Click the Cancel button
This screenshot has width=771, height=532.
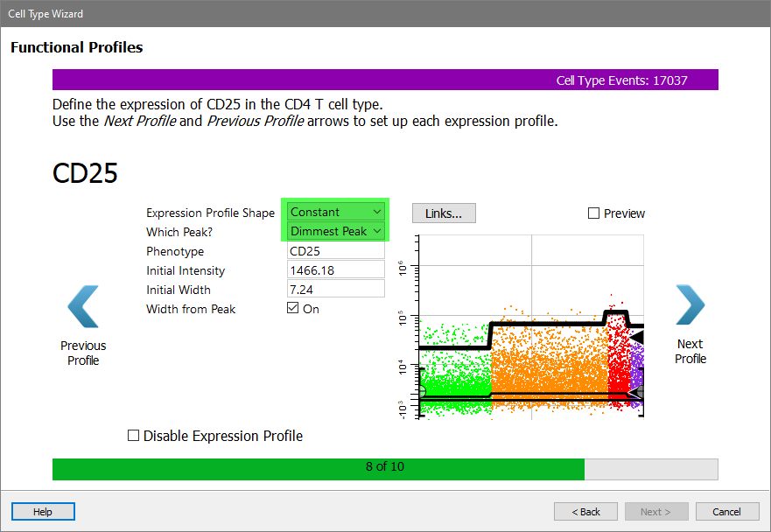[726, 512]
